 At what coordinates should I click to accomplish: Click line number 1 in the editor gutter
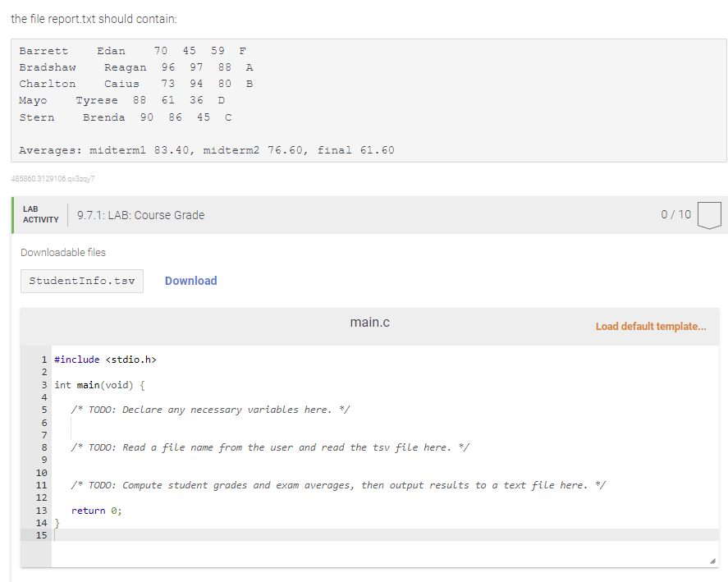click(x=42, y=359)
